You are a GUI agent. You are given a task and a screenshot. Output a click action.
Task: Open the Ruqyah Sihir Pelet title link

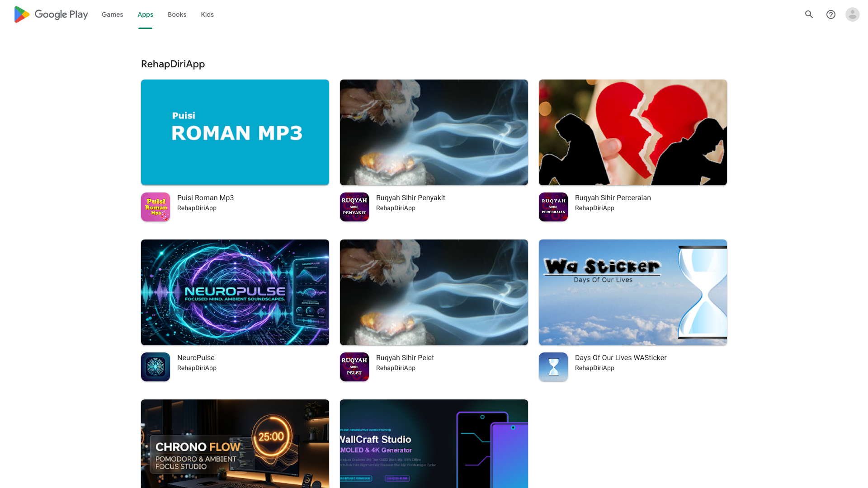pyautogui.click(x=405, y=358)
